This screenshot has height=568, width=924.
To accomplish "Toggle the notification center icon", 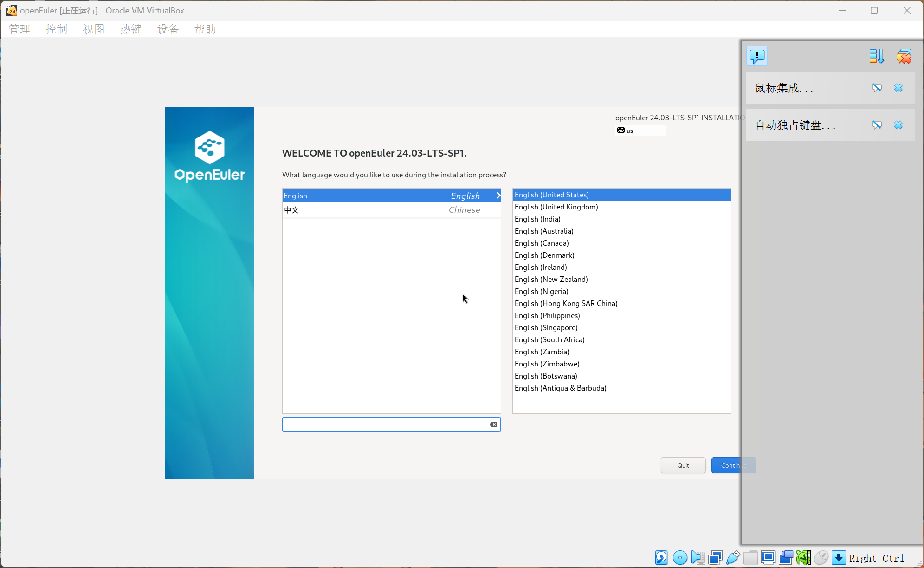I will pyautogui.click(x=757, y=56).
